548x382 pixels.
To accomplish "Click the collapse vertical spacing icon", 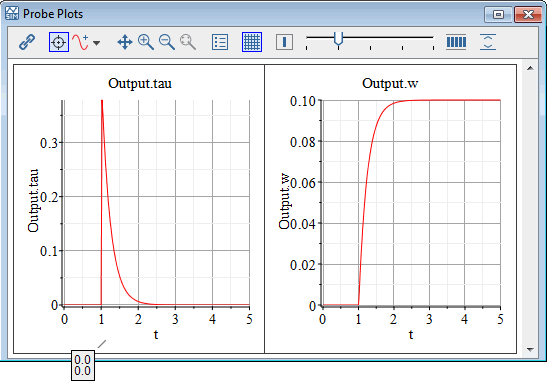I will coord(488,42).
